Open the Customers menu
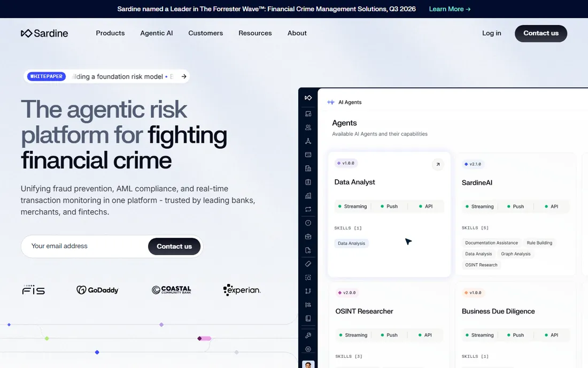 [205, 33]
